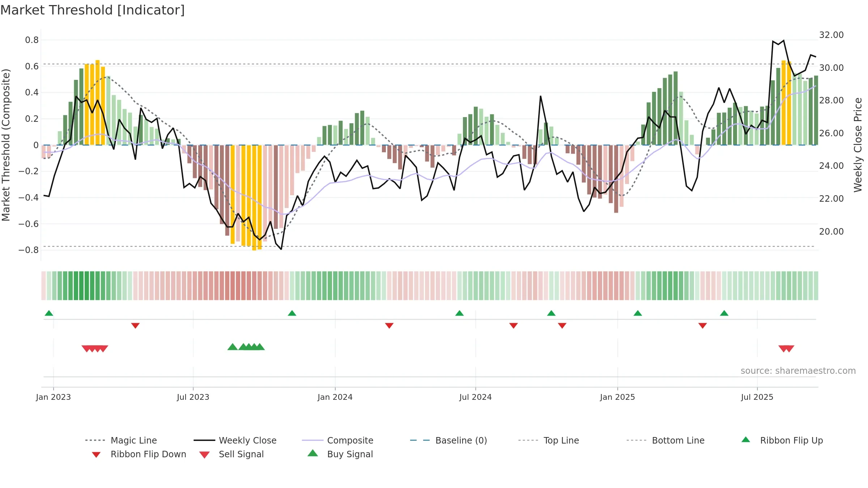This screenshot has height=488, width=868.
Task: Toggle the Ribbon Flip Down legend entry
Action: pos(139,454)
